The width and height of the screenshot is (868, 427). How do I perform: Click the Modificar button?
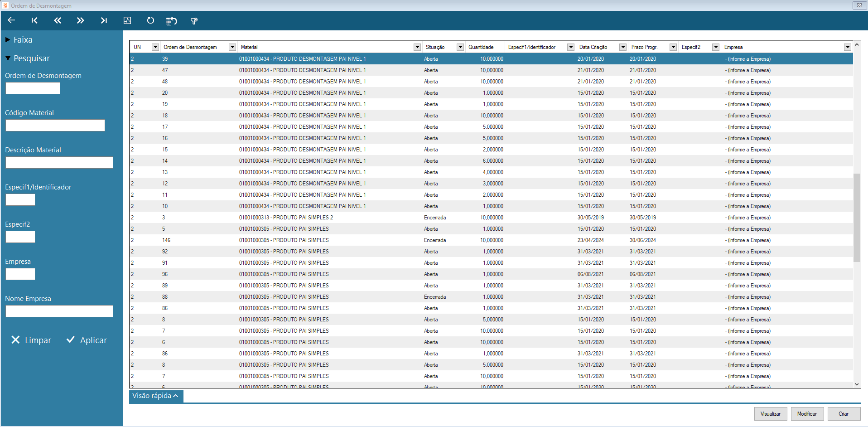coord(807,414)
